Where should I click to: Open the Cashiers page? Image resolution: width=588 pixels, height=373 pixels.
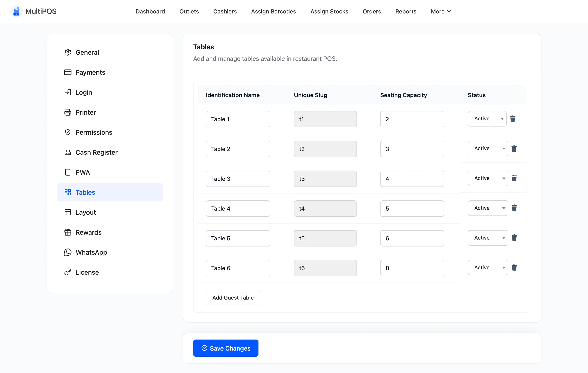click(x=225, y=11)
